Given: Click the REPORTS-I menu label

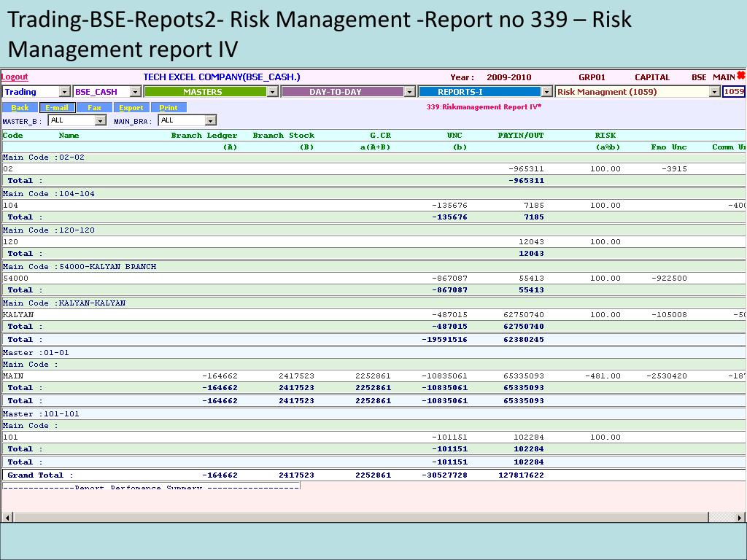Looking at the screenshot, I should click(460, 92).
